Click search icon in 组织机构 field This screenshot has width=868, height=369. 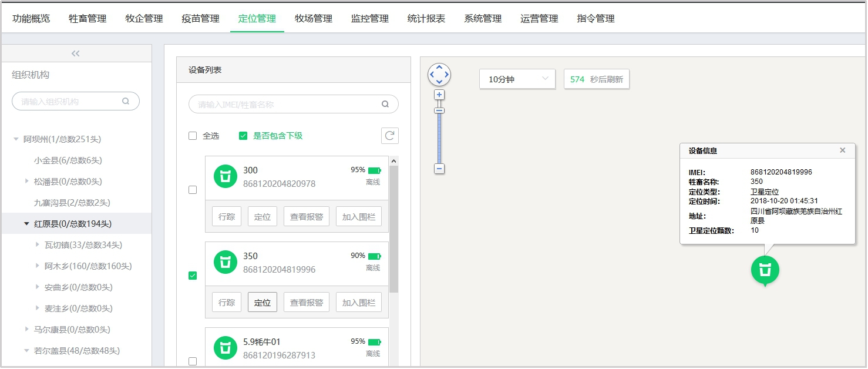[x=126, y=101]
